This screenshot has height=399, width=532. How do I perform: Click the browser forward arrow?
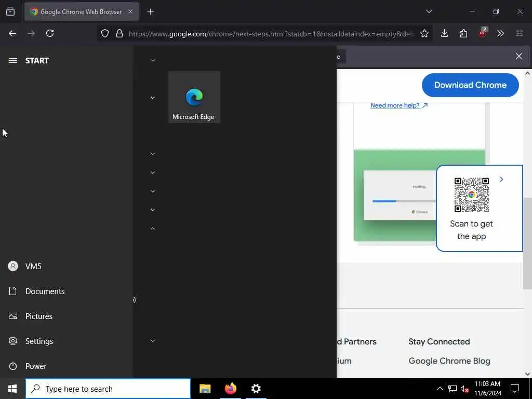pos(31,33)
